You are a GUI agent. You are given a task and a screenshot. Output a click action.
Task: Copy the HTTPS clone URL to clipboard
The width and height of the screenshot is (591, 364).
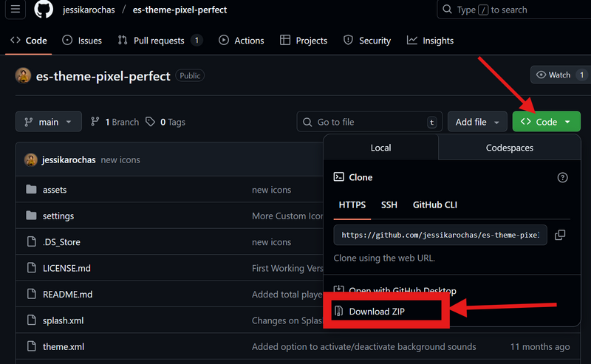pos(560,235)
